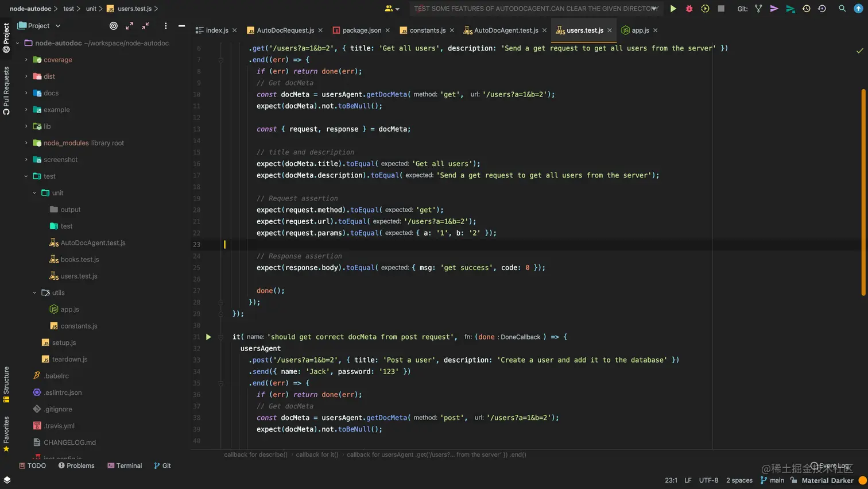Expand the coverage folder
Viewport: 868px width, 489px height.
point(26,60)
